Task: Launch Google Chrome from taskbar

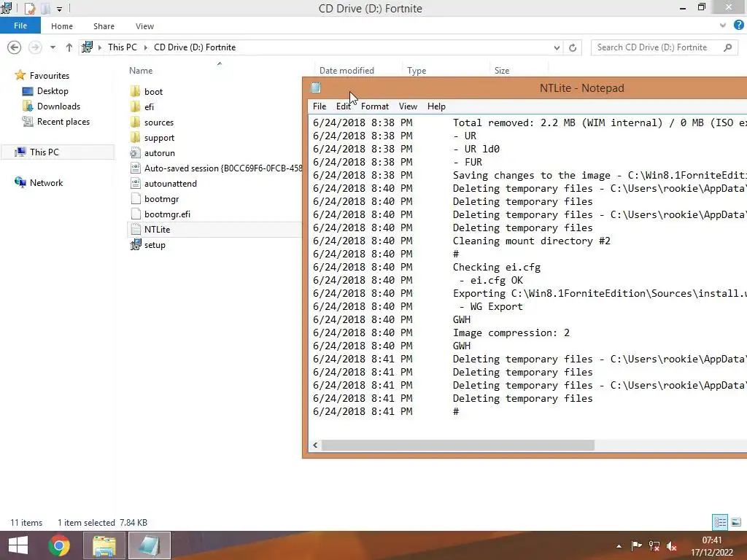Action: click(x=58, y=545)
